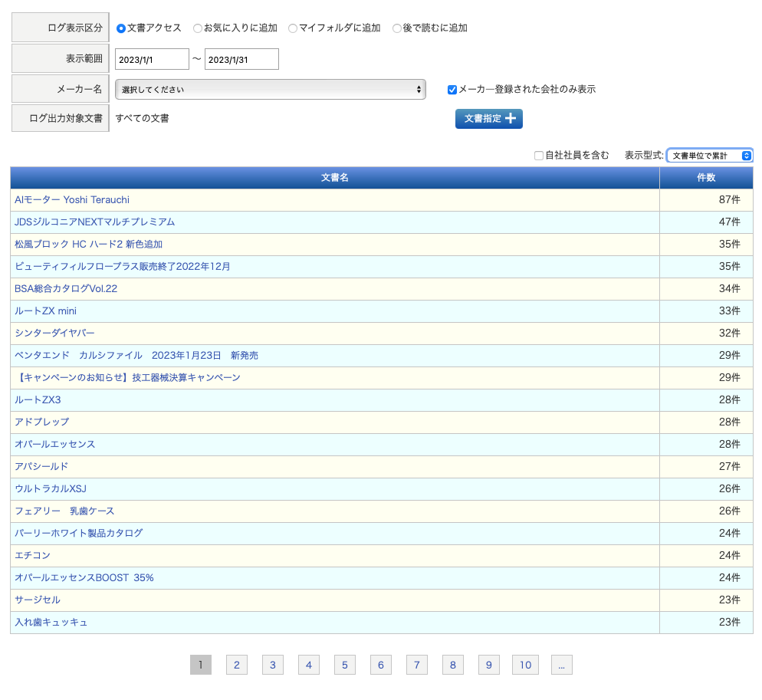Viewport: 762px width, 700px height.
Task: Open BSA総合カタログVol.22 link
Action: click(x=66, y=289)
